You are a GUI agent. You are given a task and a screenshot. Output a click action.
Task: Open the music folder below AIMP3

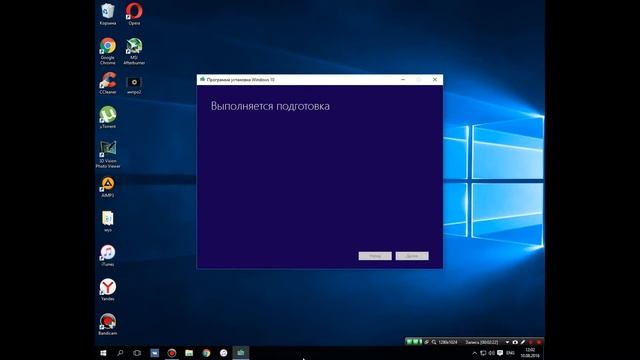click(x=108, y=221)
